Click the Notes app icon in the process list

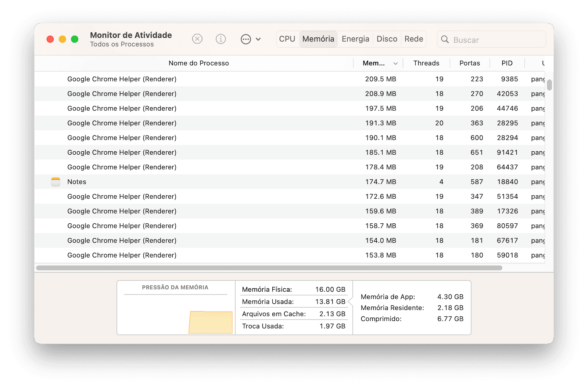pyautogui.click(x=55, y=181)
